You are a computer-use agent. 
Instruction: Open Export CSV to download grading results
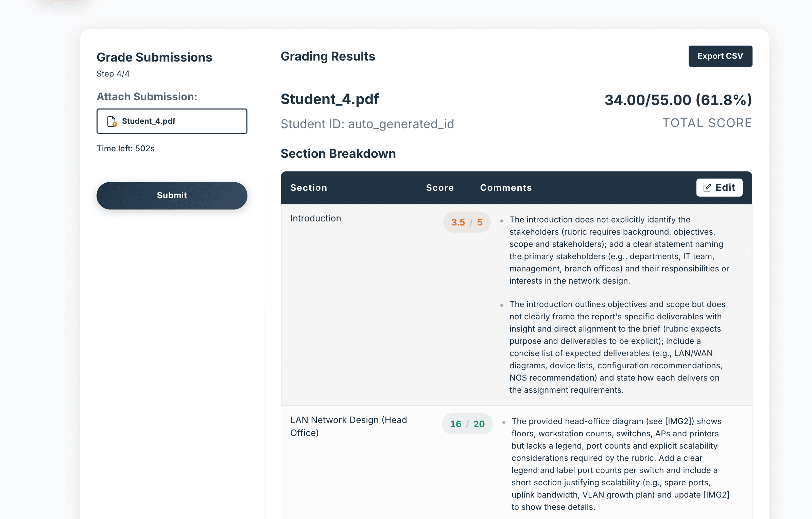(720, 56)
